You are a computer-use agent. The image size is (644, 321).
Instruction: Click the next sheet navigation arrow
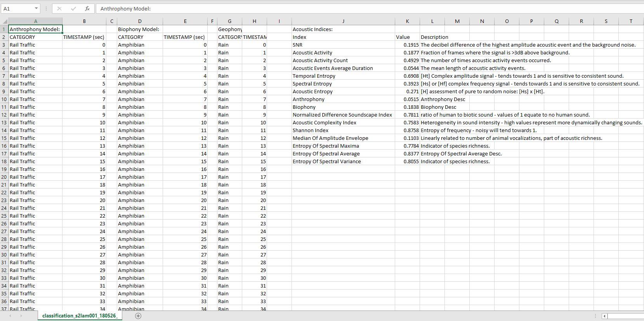21,316
